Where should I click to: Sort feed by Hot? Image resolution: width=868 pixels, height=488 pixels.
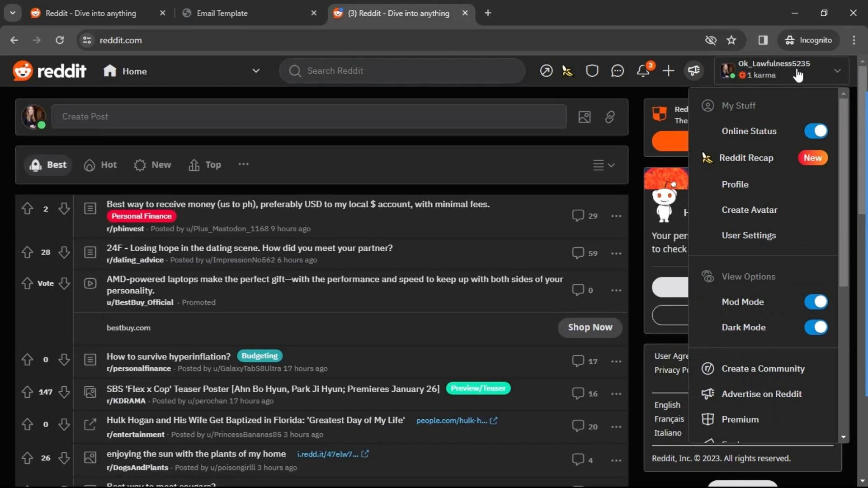pos(100,165)
